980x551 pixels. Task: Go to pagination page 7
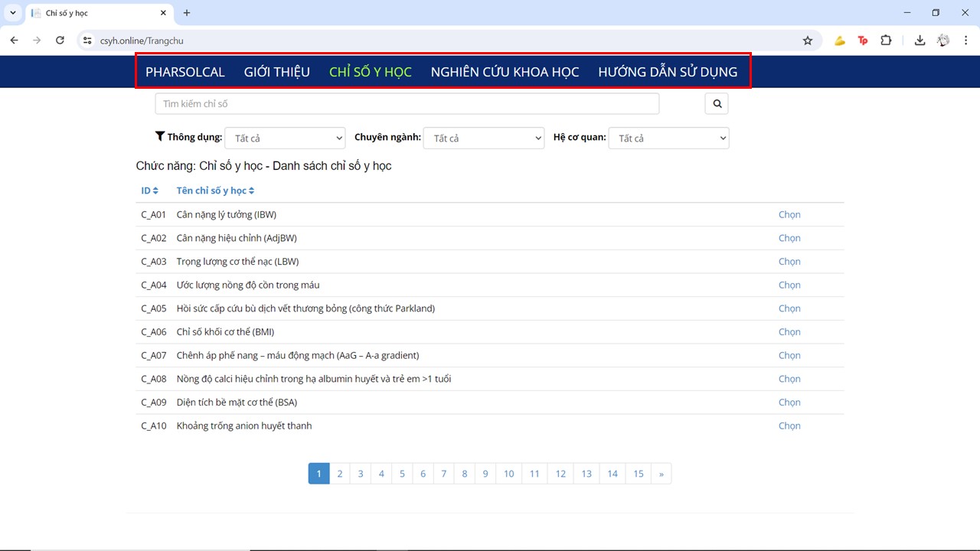pos(443,474)
